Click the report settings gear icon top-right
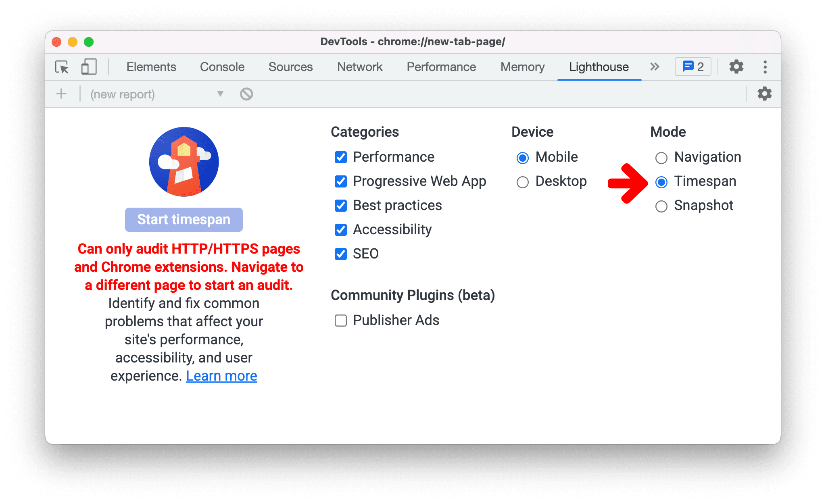This screenshot has width=826, height=504. pyautogui.click(x=764, y=94)
